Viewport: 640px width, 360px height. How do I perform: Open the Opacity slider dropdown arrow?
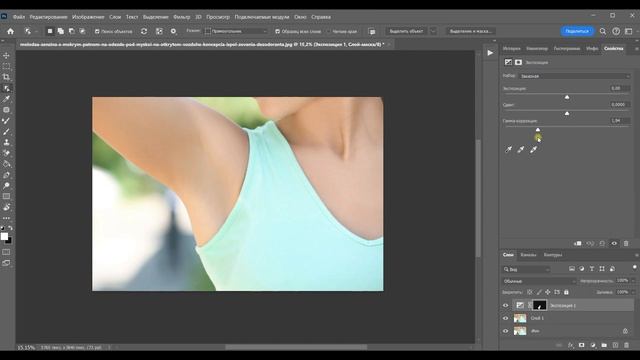click(633, 281)
